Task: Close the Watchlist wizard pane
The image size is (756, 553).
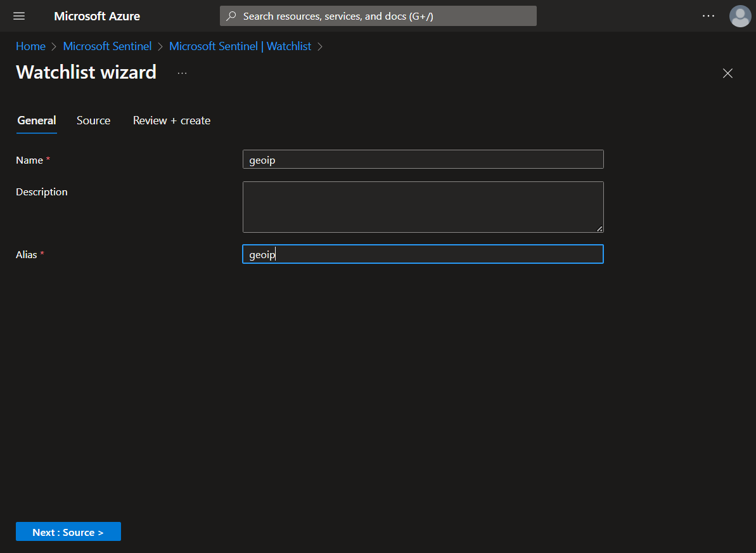Action: 727,74
